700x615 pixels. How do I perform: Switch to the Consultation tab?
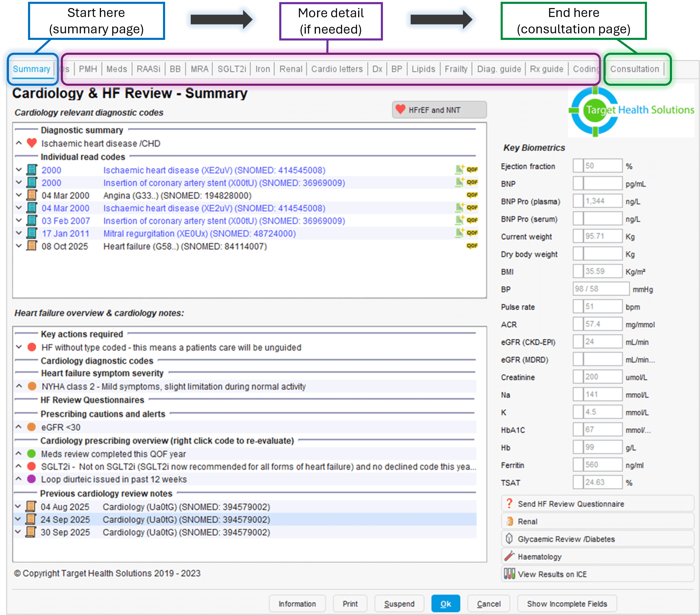point(634,69)
